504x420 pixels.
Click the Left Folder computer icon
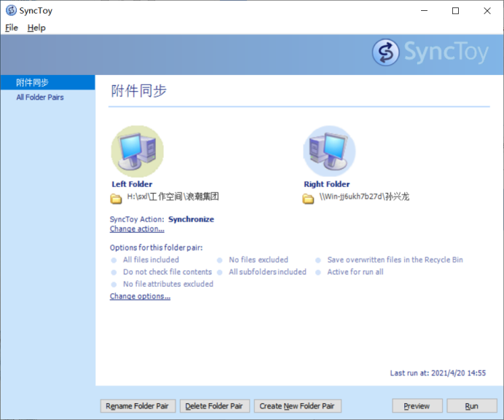click(137, 151)
